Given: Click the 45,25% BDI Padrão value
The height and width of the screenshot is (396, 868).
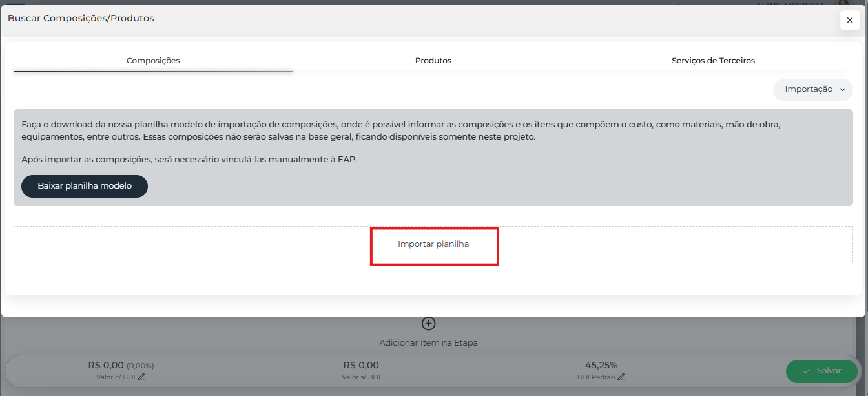Looking at the screenshot, I should tap(601, 365).
